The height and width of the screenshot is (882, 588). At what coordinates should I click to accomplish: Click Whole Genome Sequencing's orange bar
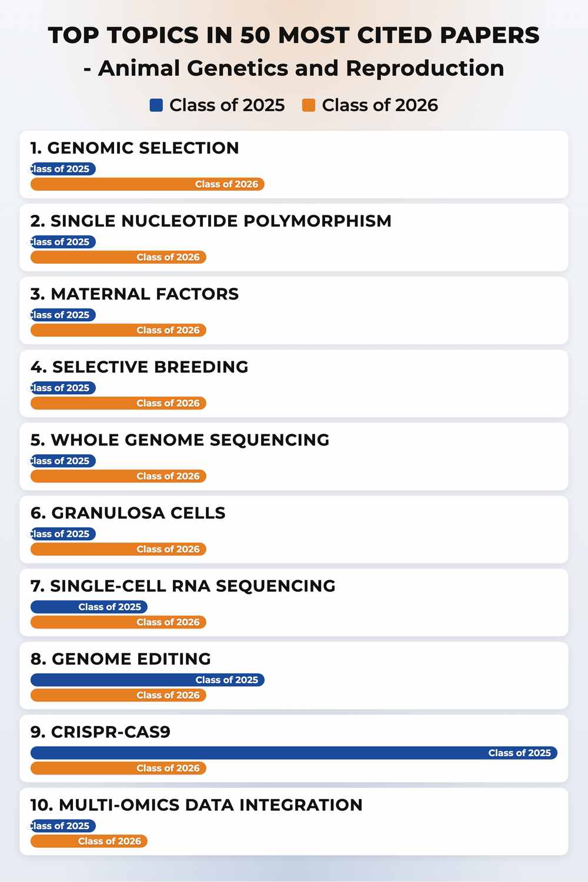[118, 476]
